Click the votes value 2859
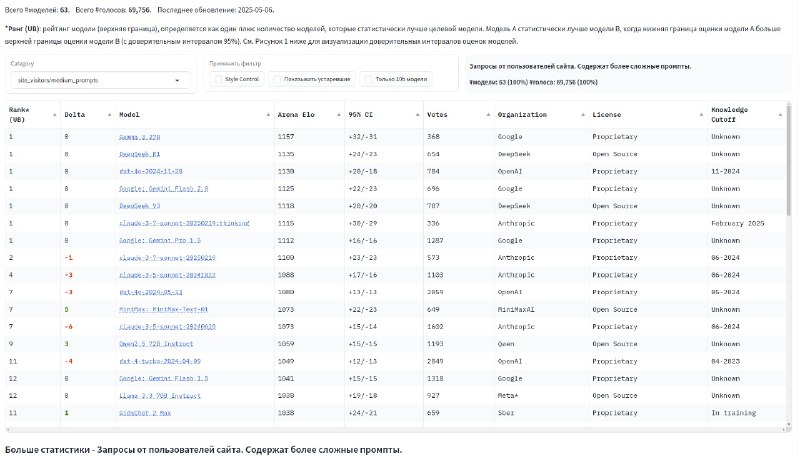The height and width of the screenshot is (456, 800). point(435,292)
